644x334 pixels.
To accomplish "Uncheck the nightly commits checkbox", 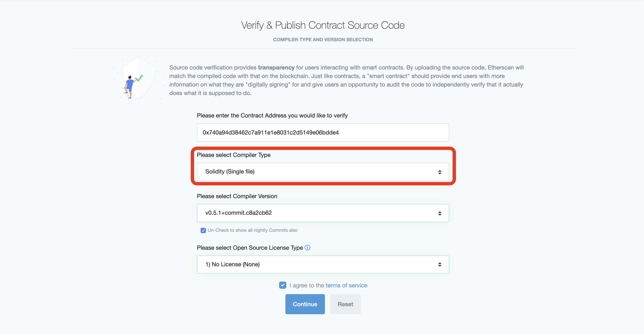I will pos(203,230).
